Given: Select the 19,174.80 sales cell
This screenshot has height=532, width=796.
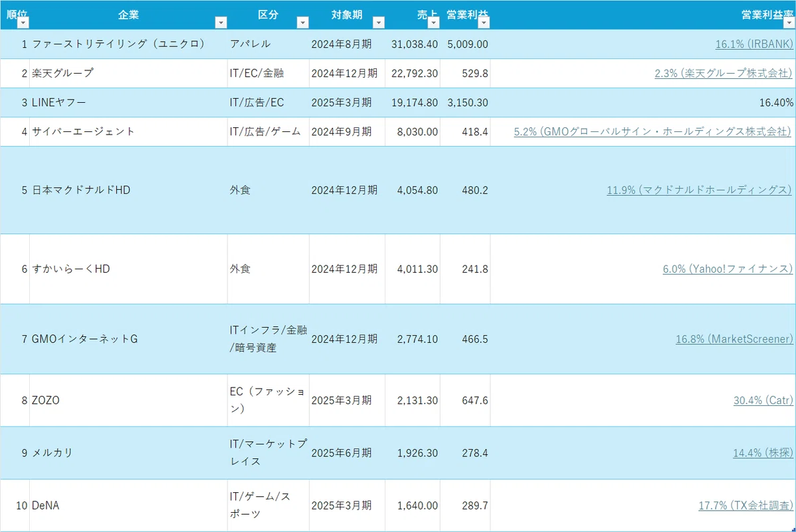Looking at the screenshot, I should pyautogui.click(x=413, y=103).
